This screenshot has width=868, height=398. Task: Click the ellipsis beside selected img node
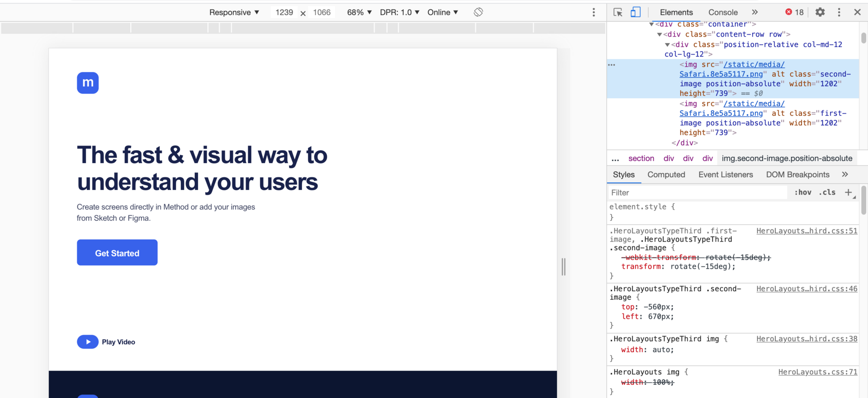(x=612, y=65)
